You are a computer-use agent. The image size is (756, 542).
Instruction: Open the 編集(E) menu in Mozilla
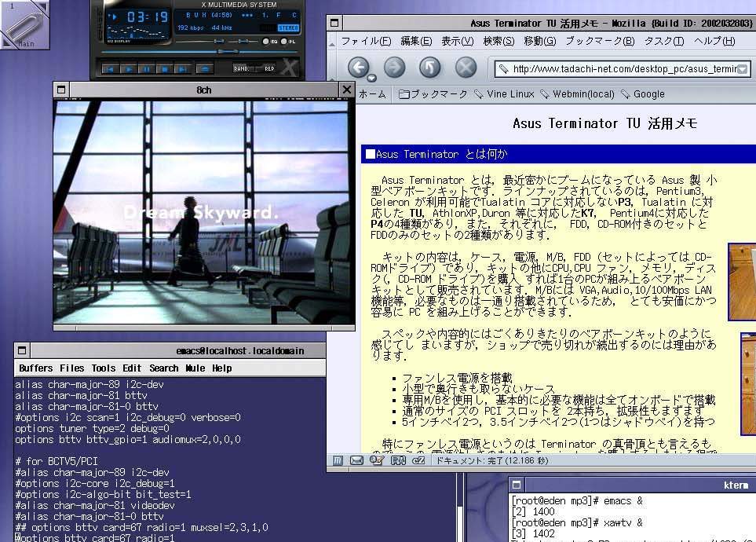coord(416,41)
